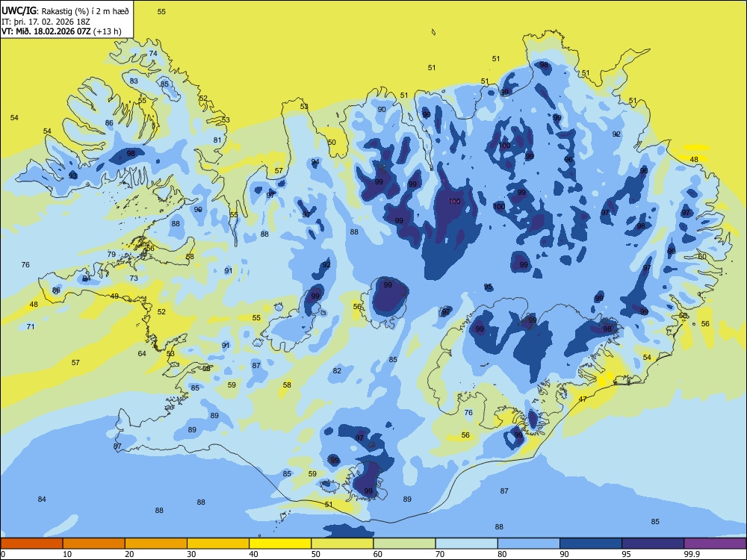Click the light blue 70–80 legend swatch
Screen dimensions: 747x560
click(x=466, y=544)
